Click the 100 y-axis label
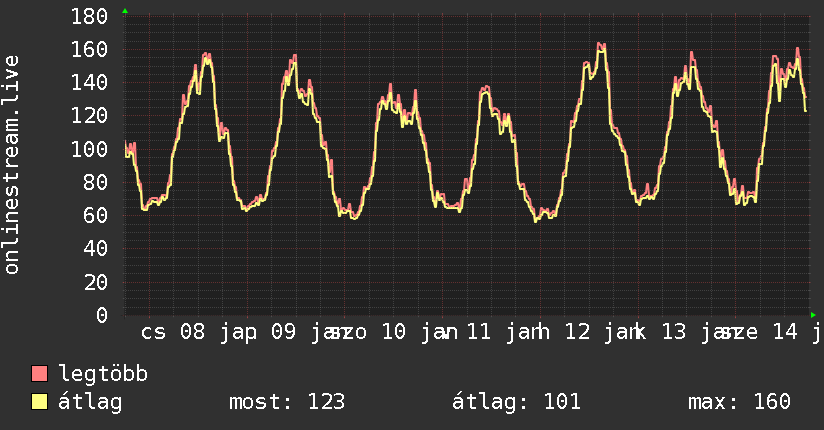The width and height of the screenshot is (824, 430). pyautogui.click(x=89, y=149)
